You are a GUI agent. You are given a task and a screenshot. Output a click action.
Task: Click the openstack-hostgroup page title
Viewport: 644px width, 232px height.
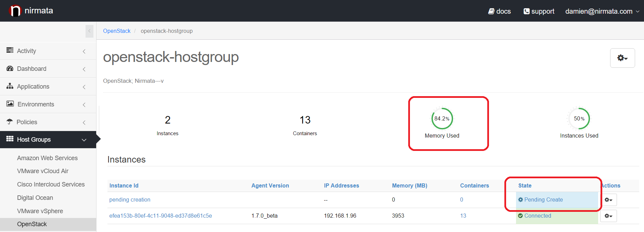coord(171,57)
